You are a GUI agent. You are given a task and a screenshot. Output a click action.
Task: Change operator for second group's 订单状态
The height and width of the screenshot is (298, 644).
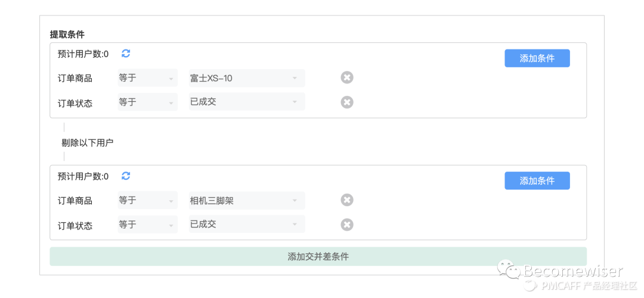[x=147, y=224]
